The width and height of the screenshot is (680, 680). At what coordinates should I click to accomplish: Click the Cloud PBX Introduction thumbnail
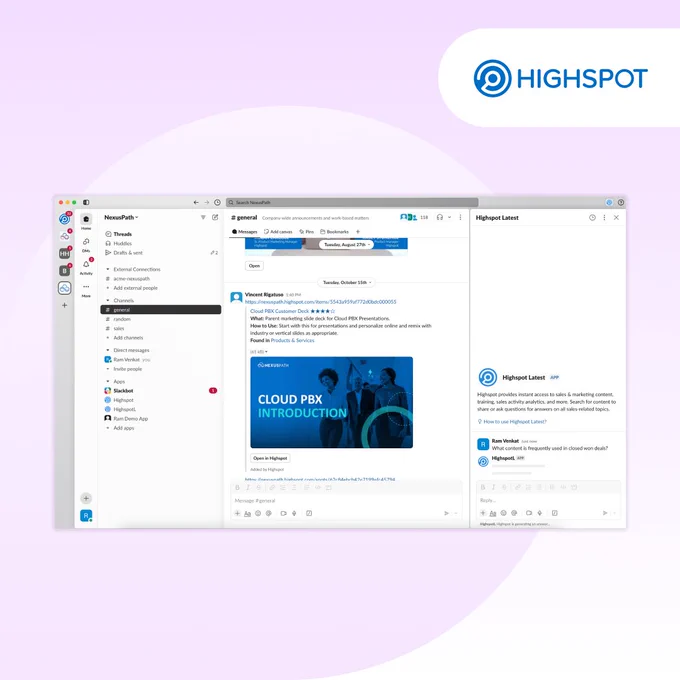click(332, 402)
